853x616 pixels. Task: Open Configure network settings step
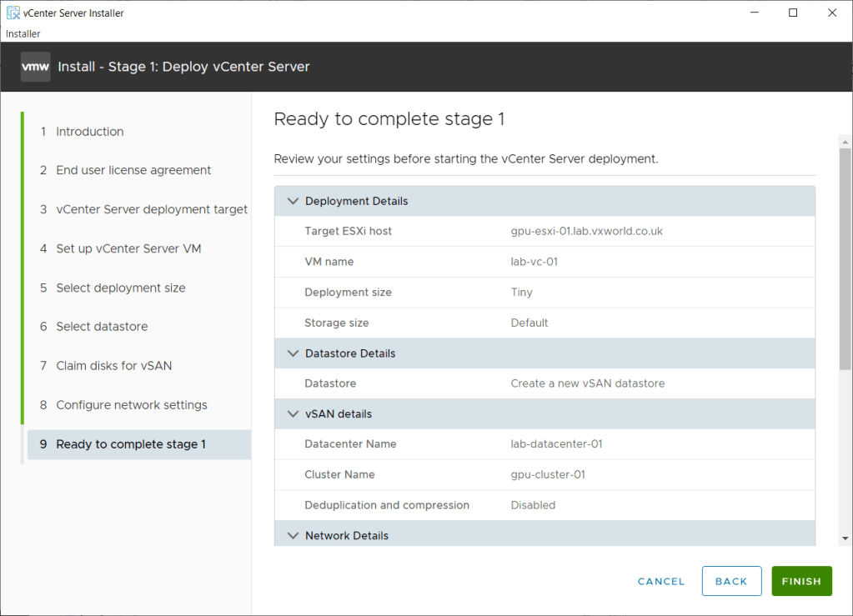[x=132, y=405]
